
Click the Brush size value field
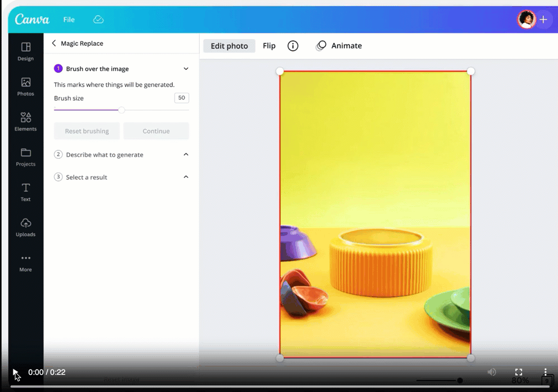pyautogui.click(x=181, y=98)
